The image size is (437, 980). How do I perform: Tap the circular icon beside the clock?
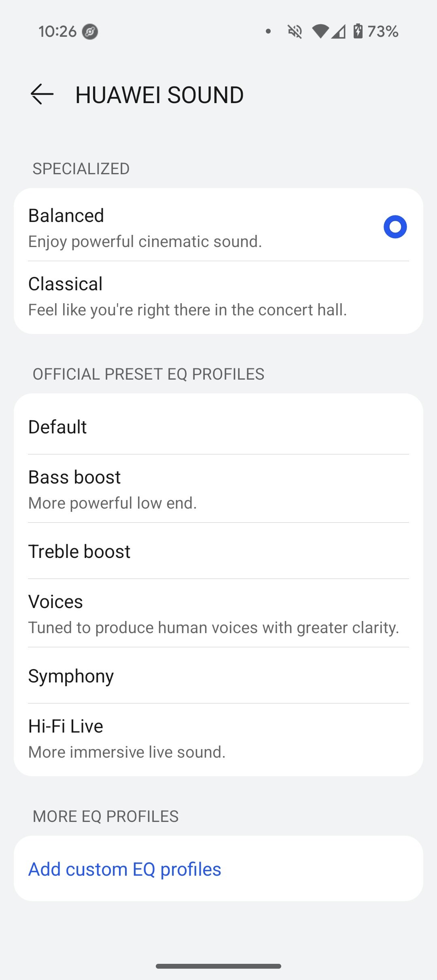90,32
